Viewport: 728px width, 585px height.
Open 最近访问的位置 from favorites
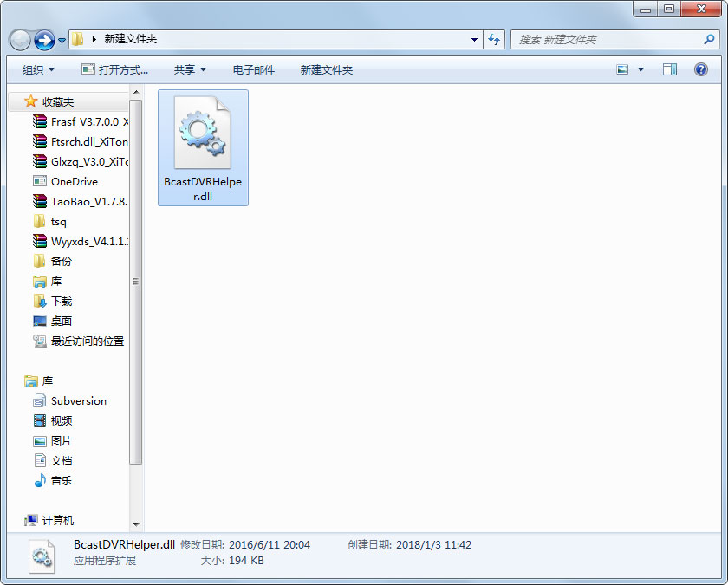89,341
